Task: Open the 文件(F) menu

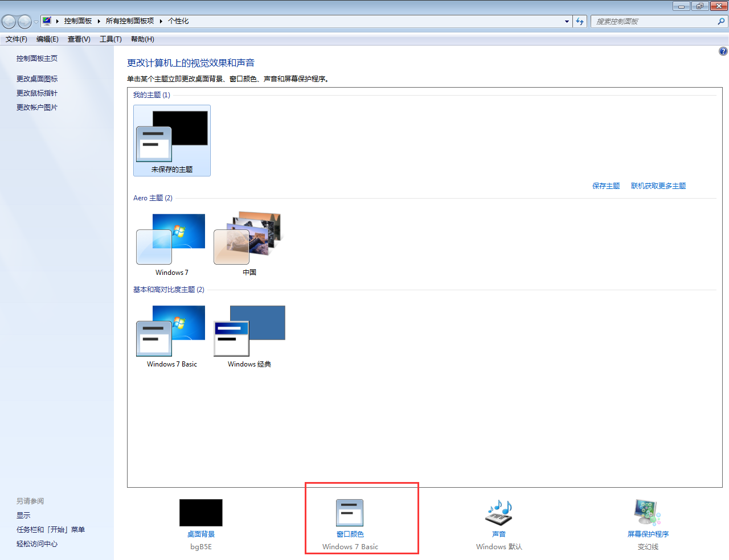Action: (17, 39)
